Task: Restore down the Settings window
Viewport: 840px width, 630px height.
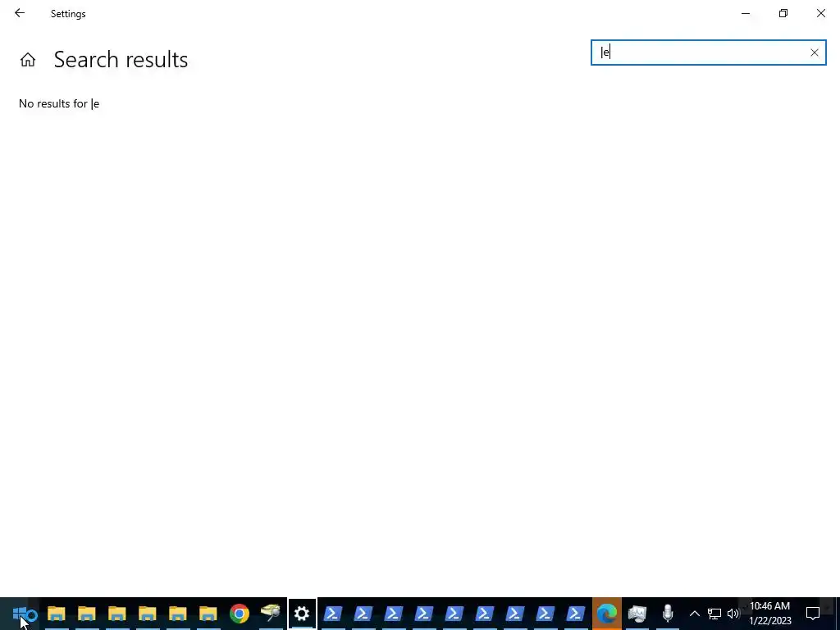Action: click(x=783, y=13)
